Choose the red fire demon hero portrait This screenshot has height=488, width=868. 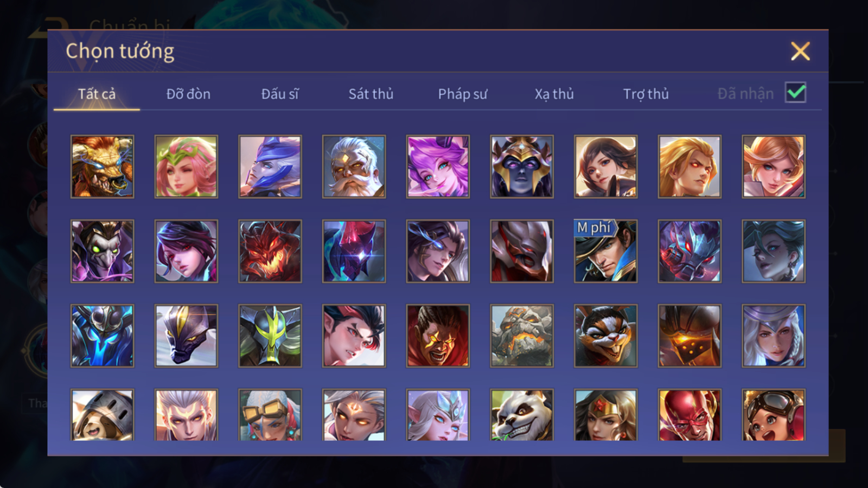(270, 251)
